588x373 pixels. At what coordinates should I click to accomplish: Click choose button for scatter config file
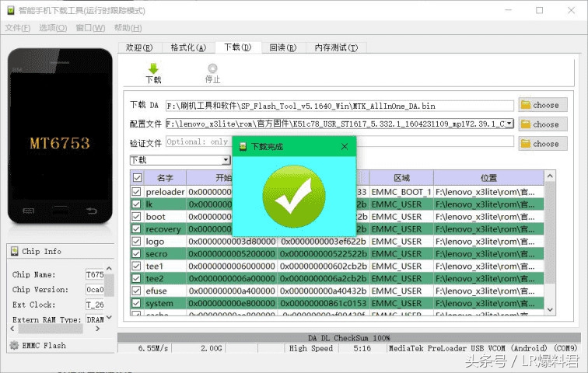543,124
